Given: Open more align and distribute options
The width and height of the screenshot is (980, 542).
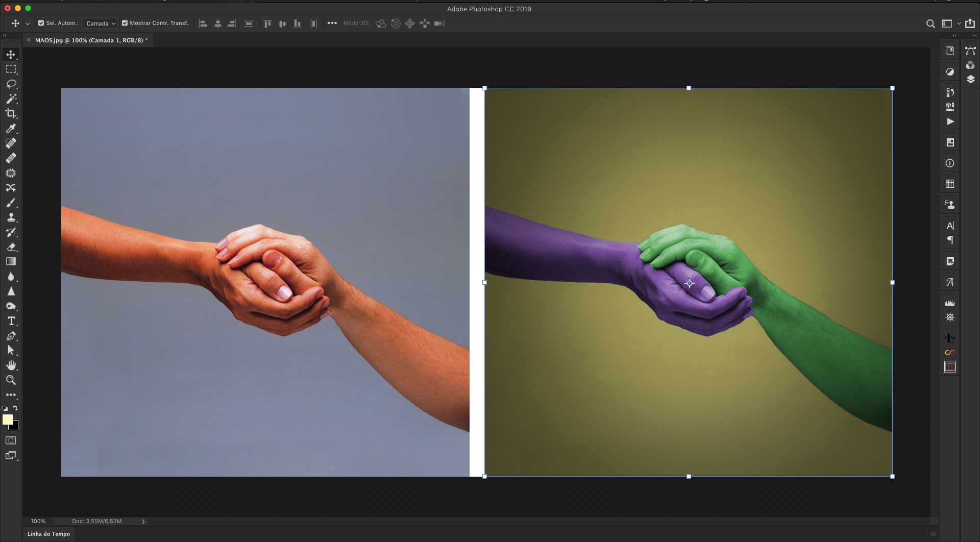Looking at the screenshot, I should tap(332, 23).
